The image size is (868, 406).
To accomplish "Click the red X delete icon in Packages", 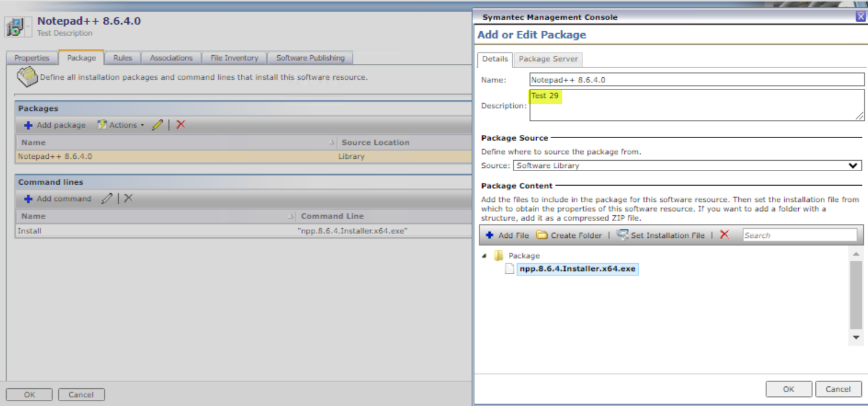I will (x=181, y=124).
